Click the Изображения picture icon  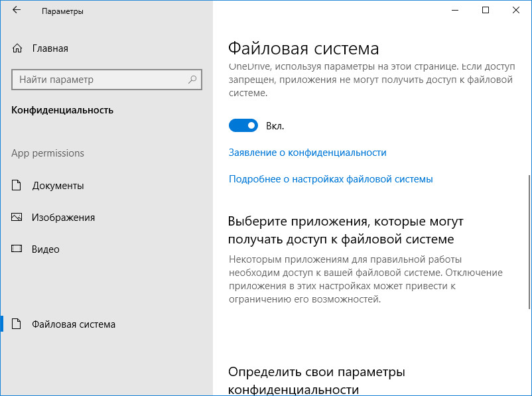point(17,217)
